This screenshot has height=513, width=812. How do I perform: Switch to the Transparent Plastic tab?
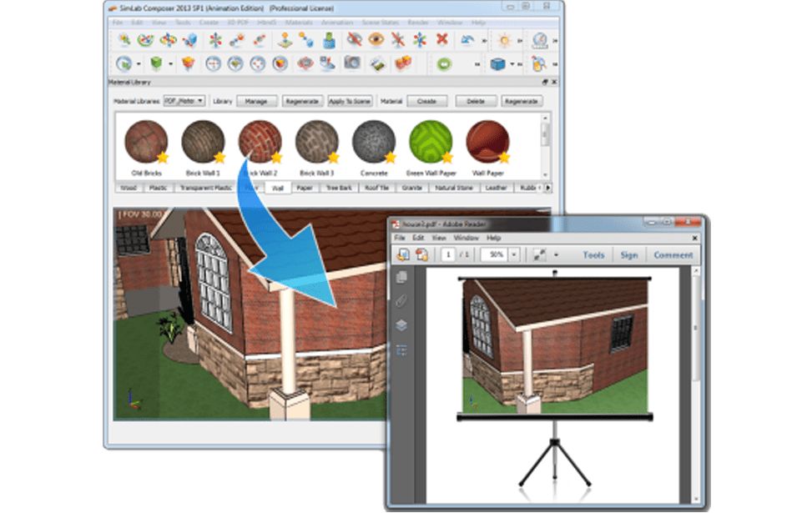205,188
